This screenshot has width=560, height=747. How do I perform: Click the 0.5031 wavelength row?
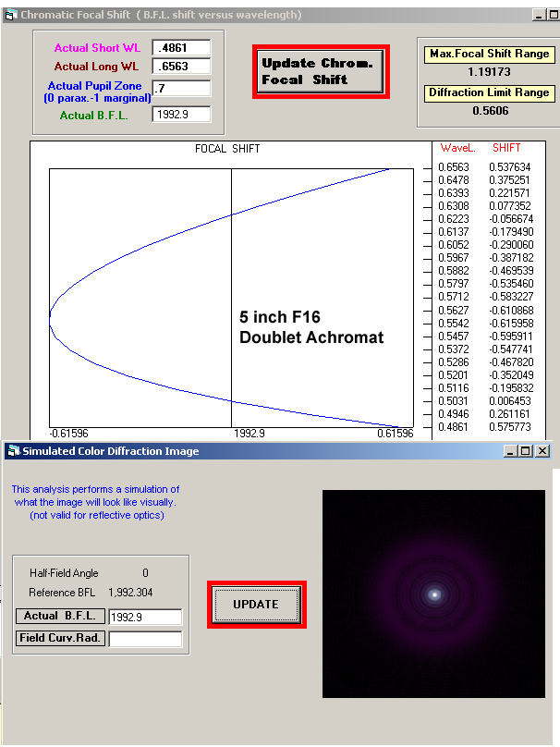pyautogui.click(x=454, y=401)
